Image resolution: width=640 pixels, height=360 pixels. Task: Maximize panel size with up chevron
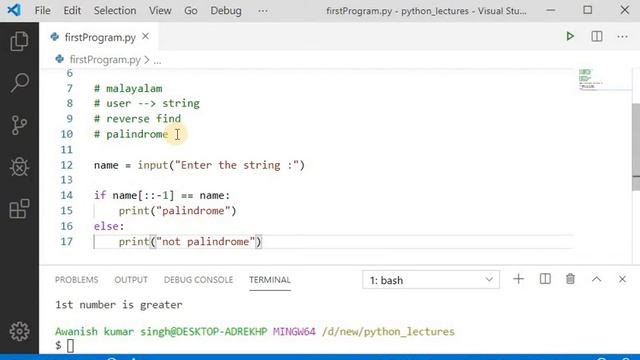(596, 279)
